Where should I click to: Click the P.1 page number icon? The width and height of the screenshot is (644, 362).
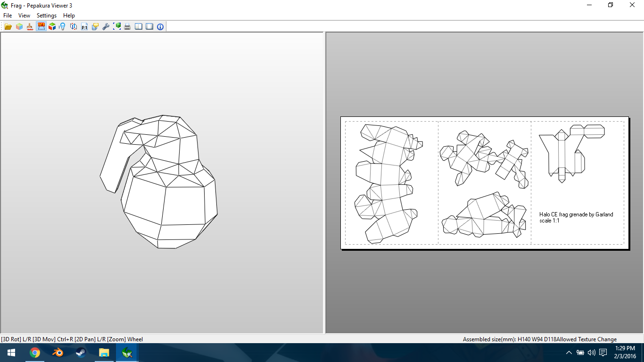[x=84, y=27]
